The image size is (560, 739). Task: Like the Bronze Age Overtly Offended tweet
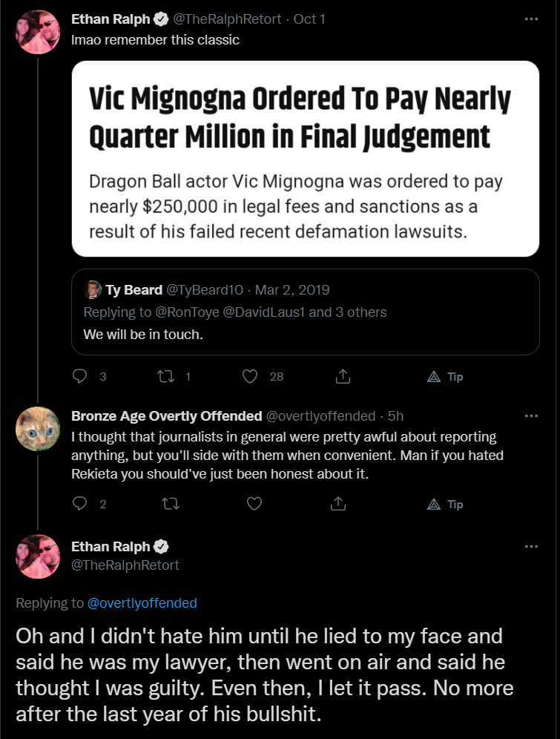click(254, 504)
